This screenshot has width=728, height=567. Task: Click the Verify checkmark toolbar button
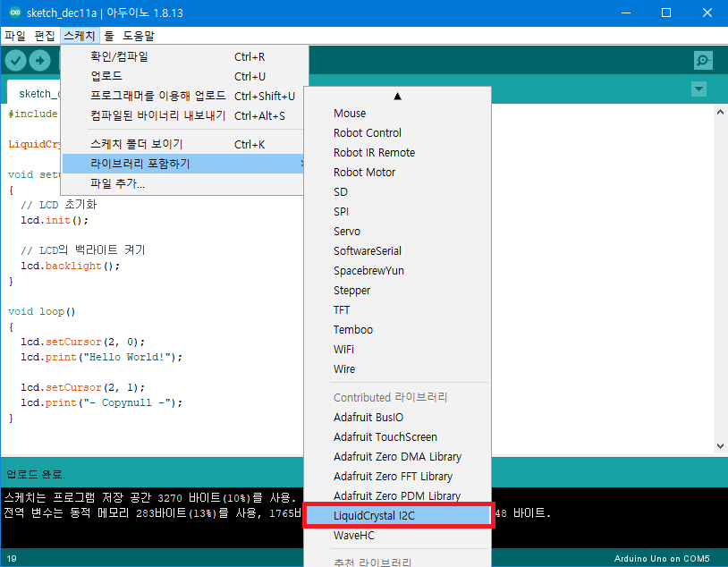point(15,61)
